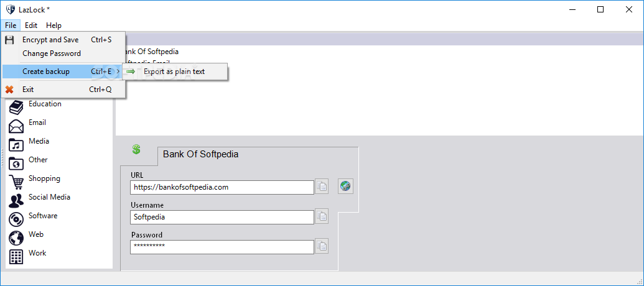Select Exit from the File menu
Image resolution: width=644 pixels, height=286 pixels.
click(x=63, y=90)
